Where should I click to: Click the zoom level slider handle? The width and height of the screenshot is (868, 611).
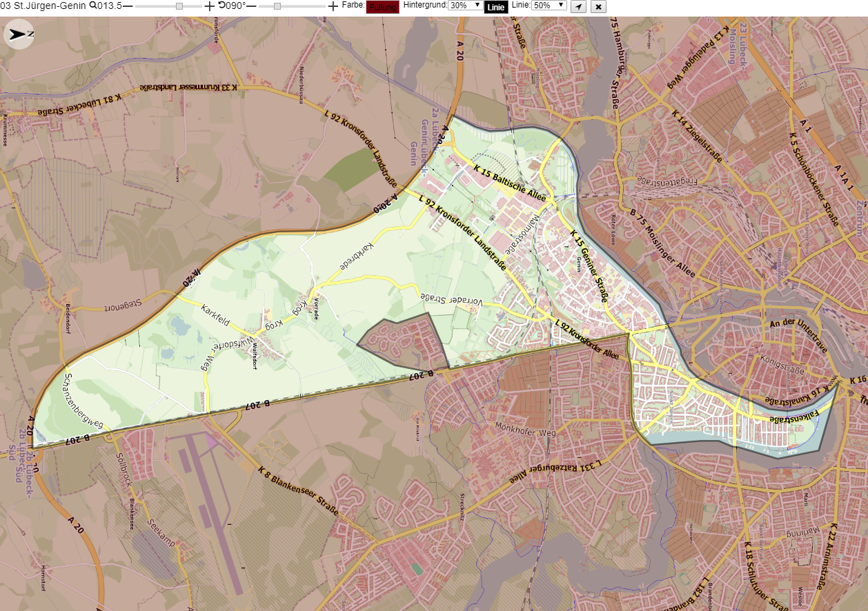click(179, 6)
